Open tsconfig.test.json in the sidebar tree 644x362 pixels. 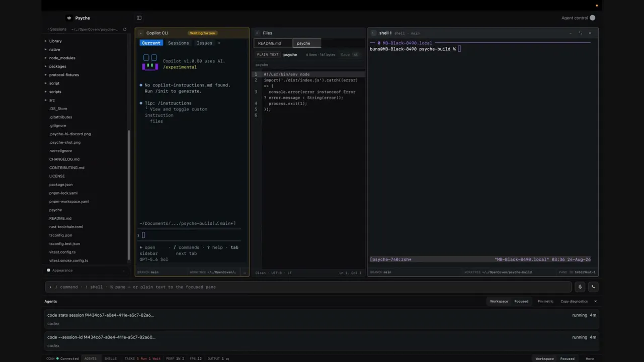[x=64, y=244]
